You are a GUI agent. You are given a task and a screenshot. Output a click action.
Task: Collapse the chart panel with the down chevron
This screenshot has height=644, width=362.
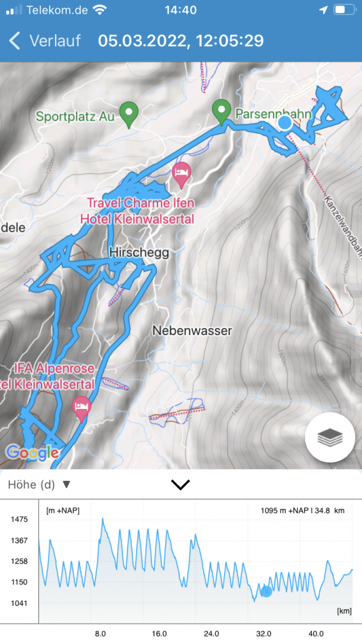point(181,485)
